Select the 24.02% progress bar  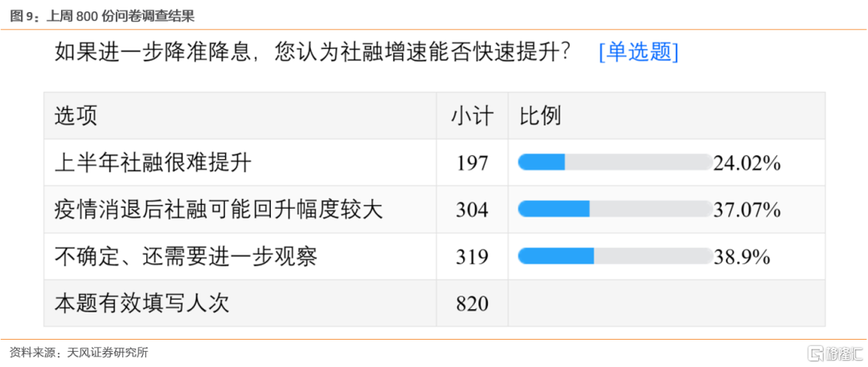point(615,162)
